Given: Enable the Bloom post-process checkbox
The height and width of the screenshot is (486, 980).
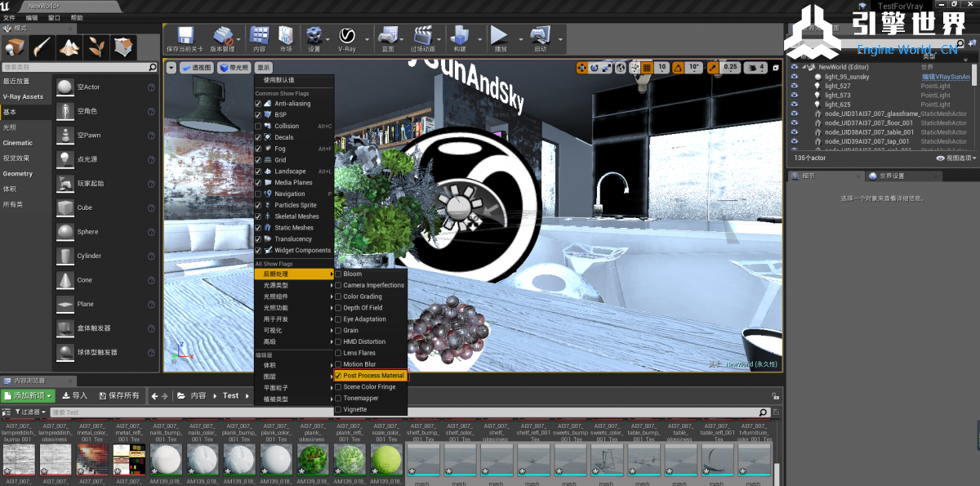Looking at the screenshot, I should coord(338,274).
